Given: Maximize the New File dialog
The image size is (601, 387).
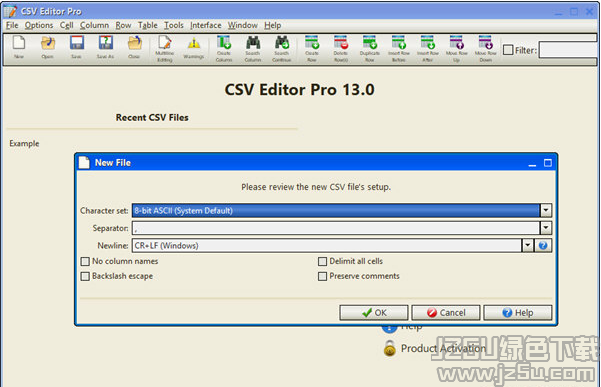Looking at the screenshot, I should [x=548, y=163].
